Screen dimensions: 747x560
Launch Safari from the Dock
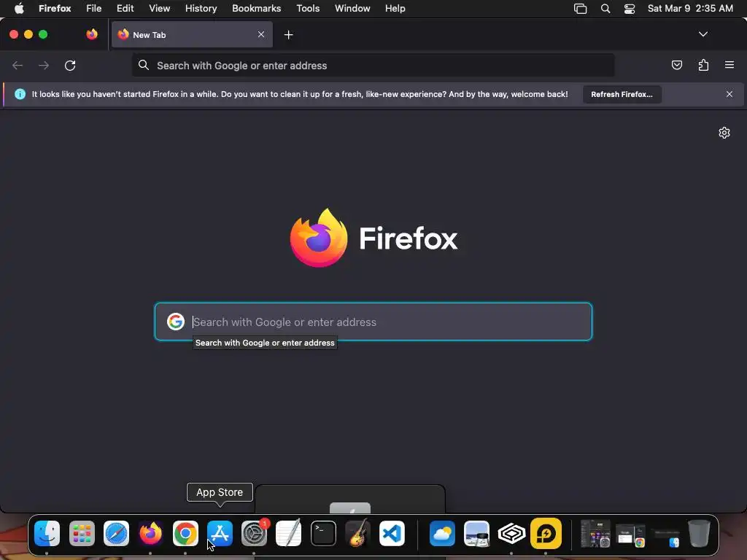click(x=116, y=533)
